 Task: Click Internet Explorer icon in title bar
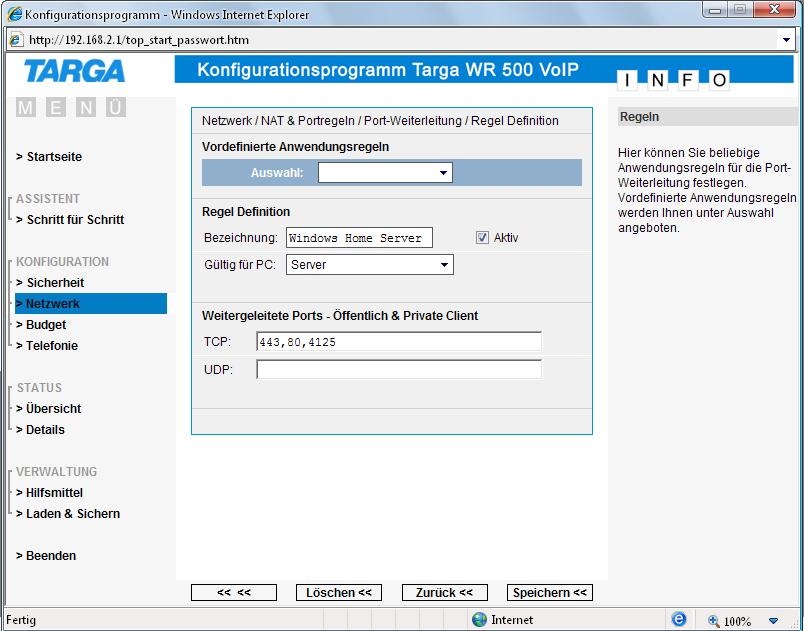(x=14, y=14)
